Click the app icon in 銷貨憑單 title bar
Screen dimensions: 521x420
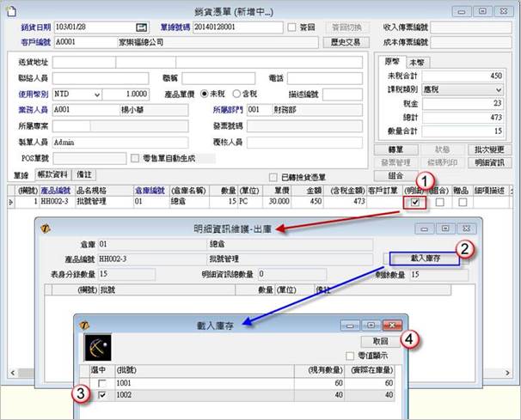[x=11, y=10]
